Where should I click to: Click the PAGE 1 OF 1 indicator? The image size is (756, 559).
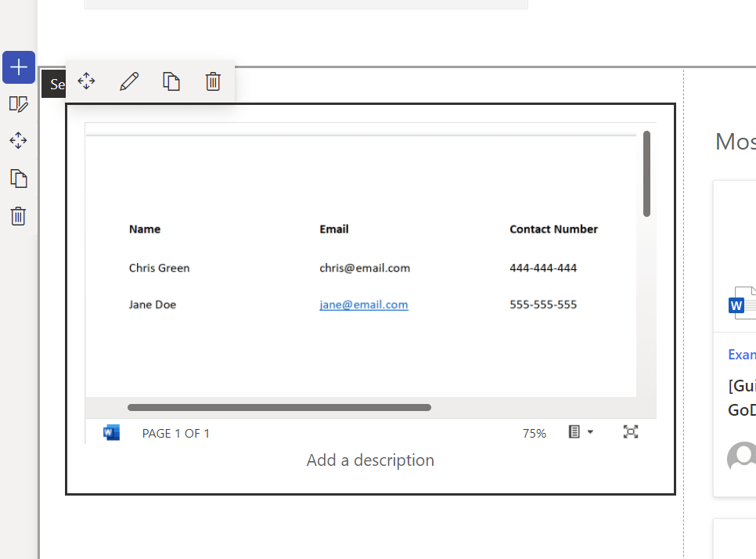click(175, 434)
